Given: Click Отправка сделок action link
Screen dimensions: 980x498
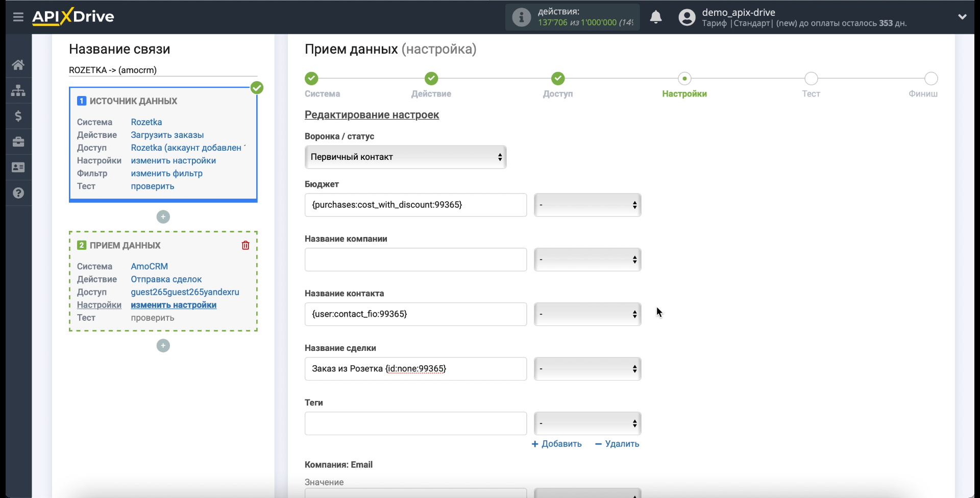Looking at the screenshot, I should click(166, 279).
